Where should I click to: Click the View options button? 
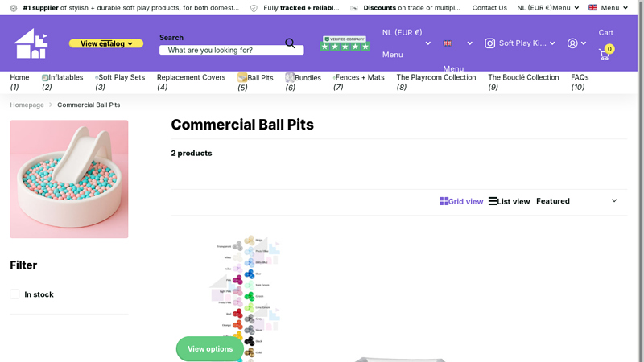(x=210, y=349)
